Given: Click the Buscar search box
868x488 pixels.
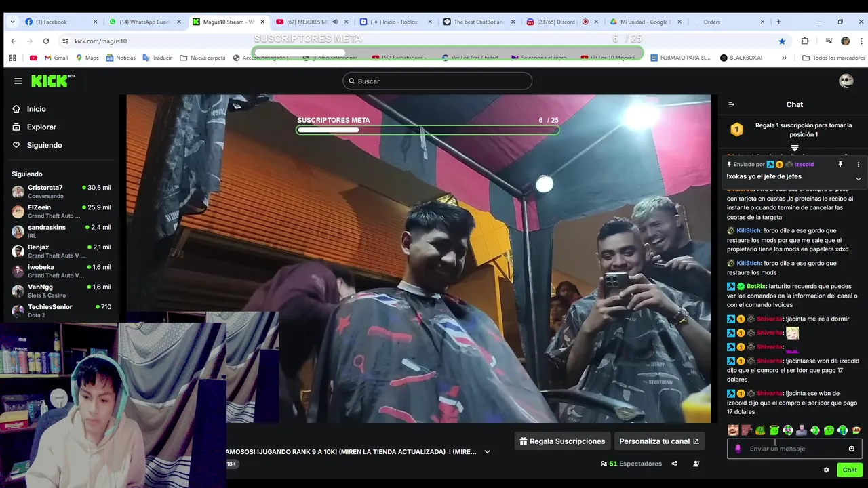Looking at the screenshot, I should pyautogui.click(x=437, y=81).
